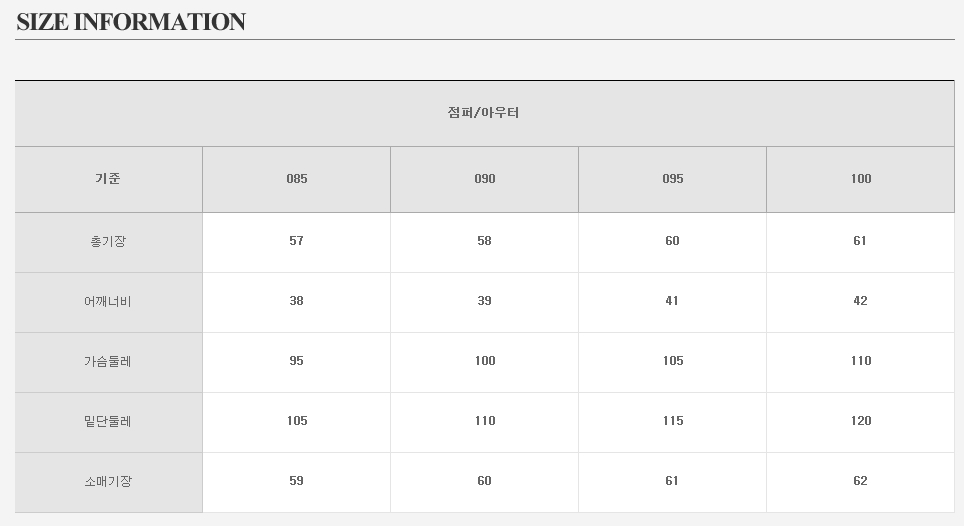Screen dimensions: 964x526
Task: Select the 090 size column header
Action: tap(485, 179)
